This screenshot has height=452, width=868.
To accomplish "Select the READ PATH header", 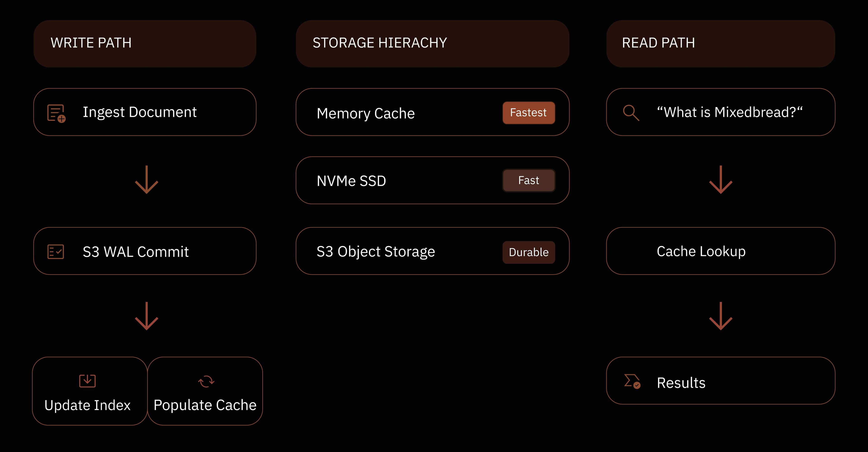I will pos(720,43).
